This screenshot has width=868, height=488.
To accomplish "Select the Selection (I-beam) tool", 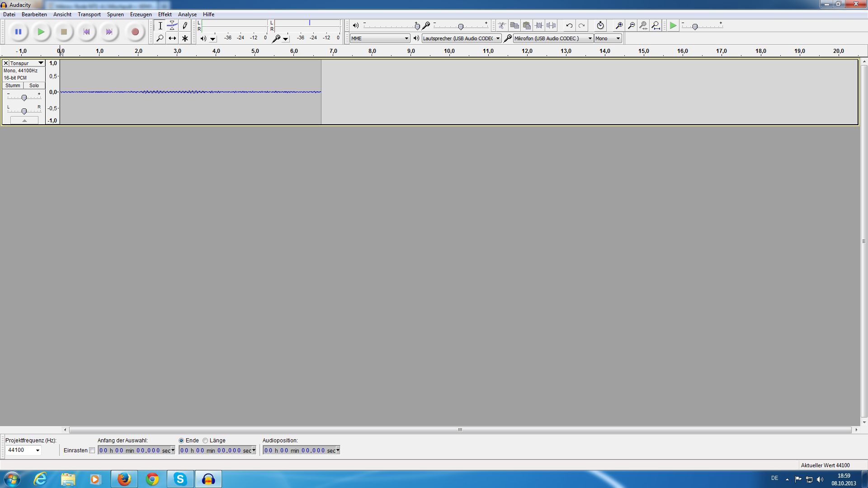I will coord(160,26).
